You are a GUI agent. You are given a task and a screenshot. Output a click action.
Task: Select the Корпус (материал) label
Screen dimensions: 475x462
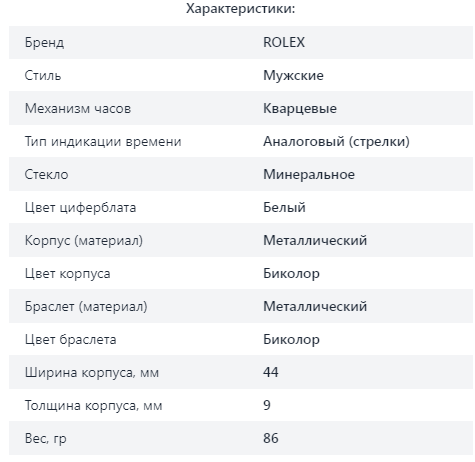click(x=84, y=241)
